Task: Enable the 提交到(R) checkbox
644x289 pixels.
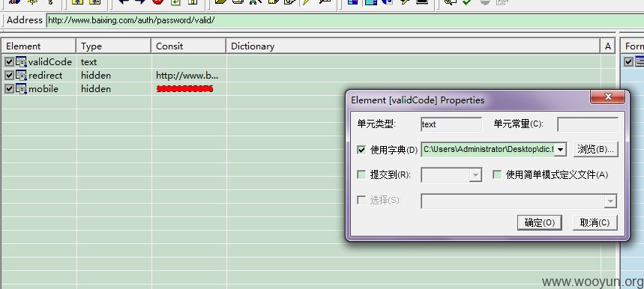Action: (361, 175)
